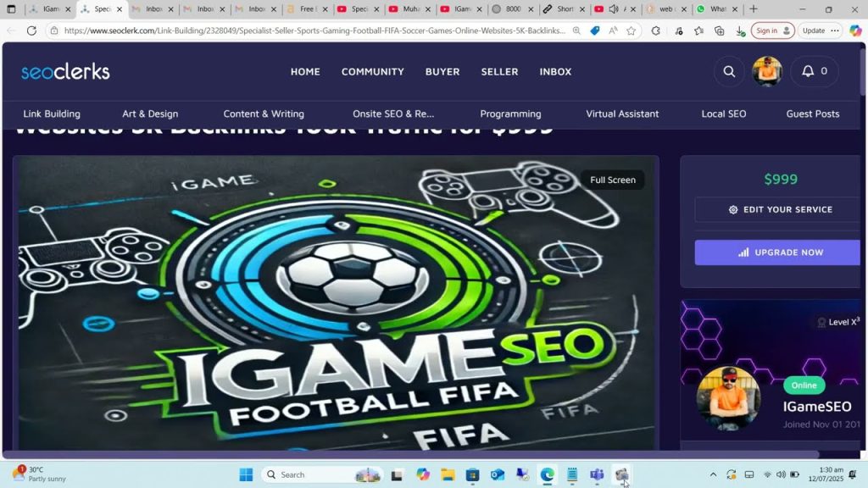The image size is (868, 488).
Task: Open the Local SEO category
Action: [x=724, y=114]
